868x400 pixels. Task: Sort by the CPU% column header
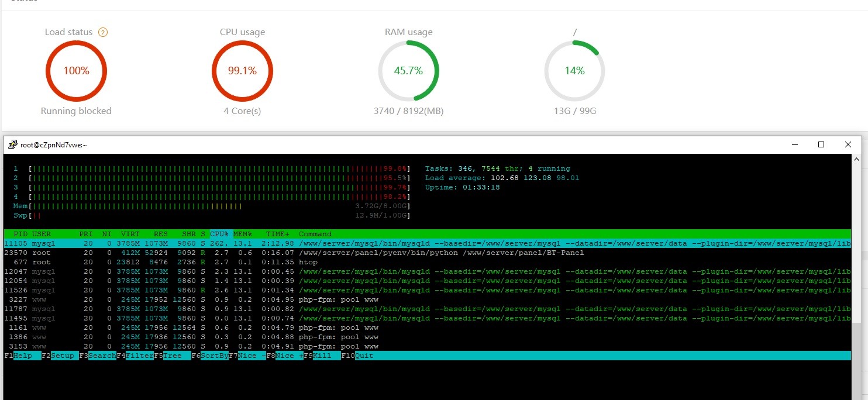219,234
